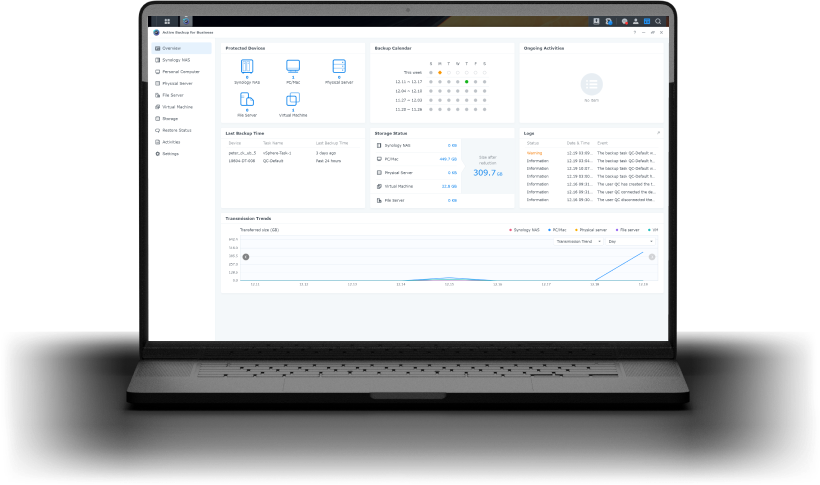Click the help question mark icon
Screen dimensions: 820x485
[x=635, y=32]
